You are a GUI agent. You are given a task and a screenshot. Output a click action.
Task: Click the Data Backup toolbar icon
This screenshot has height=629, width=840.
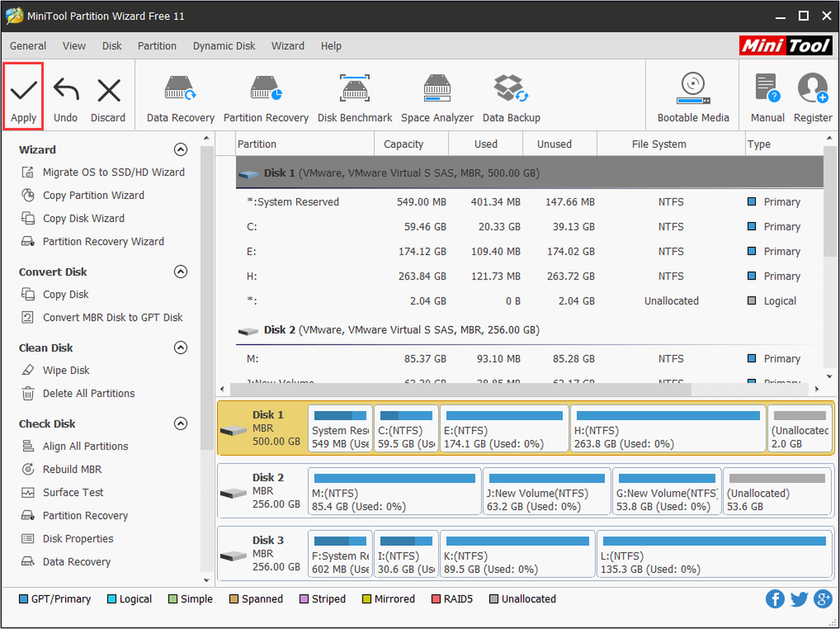(512, 99)
